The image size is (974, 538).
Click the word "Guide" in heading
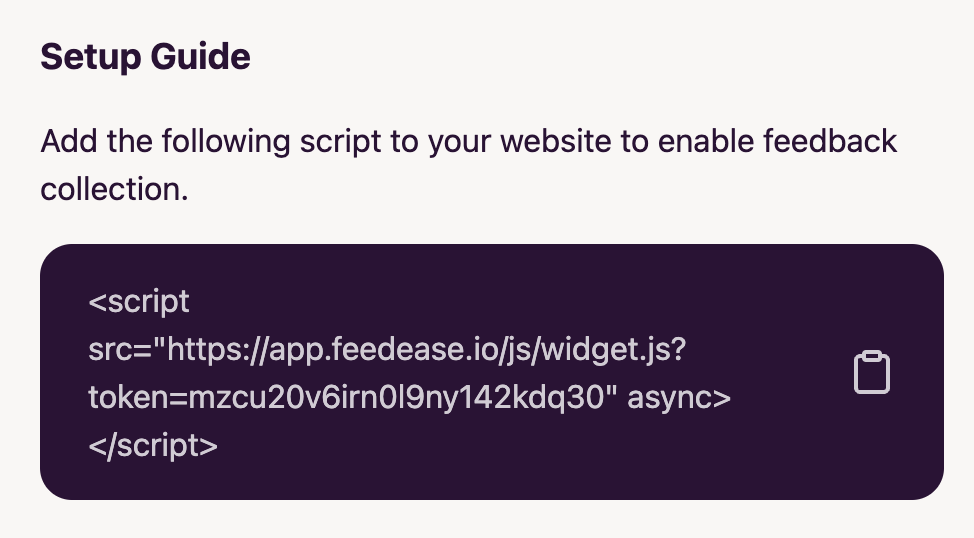click(x=200, y=57)
